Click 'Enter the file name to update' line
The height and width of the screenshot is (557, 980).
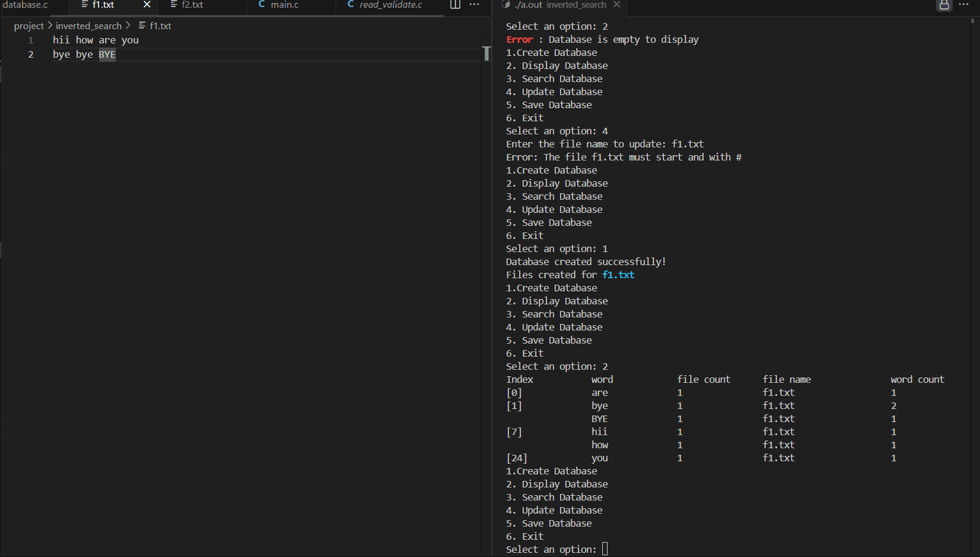(605, 144)
